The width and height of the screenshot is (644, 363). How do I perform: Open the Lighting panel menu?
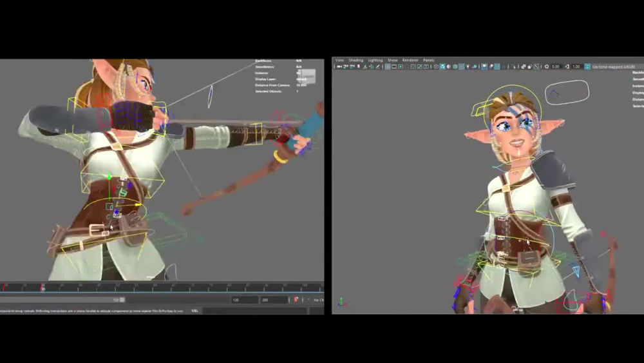[x=375, y=60]
